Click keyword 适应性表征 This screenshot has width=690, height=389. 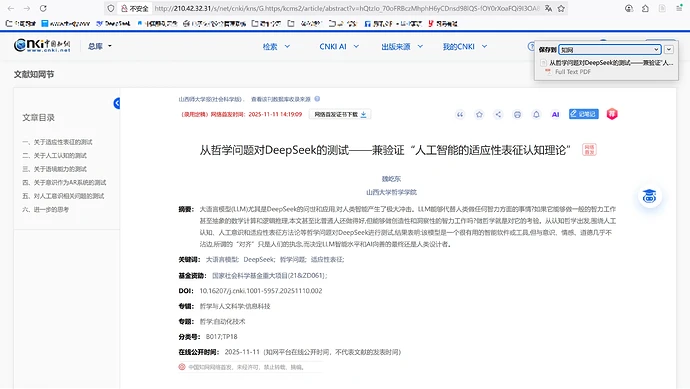[x=327, y=260]
